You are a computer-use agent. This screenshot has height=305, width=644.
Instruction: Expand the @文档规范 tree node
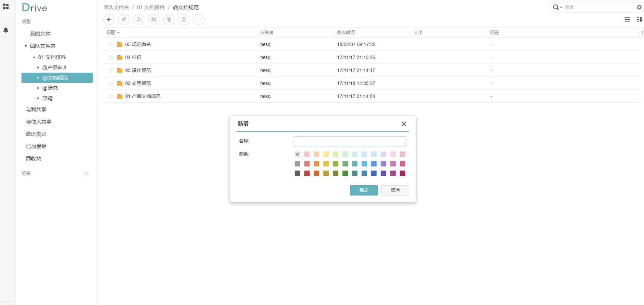[x=38, y=78]
